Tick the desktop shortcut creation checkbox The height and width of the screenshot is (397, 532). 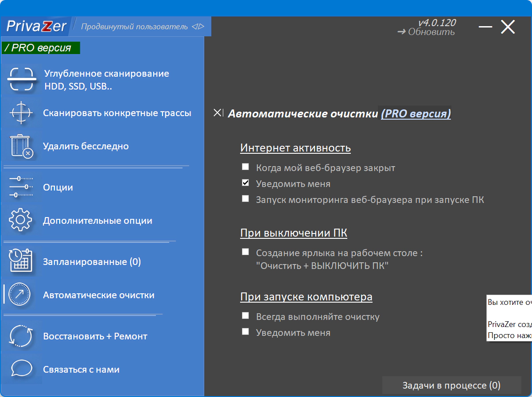245,252
